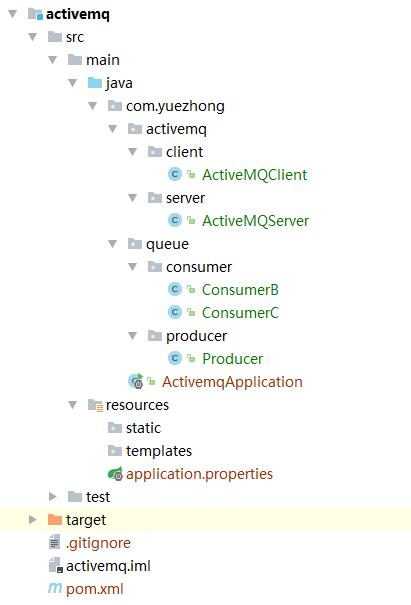
Task: Expand the target folder arrow
Action: click(33, 519)
